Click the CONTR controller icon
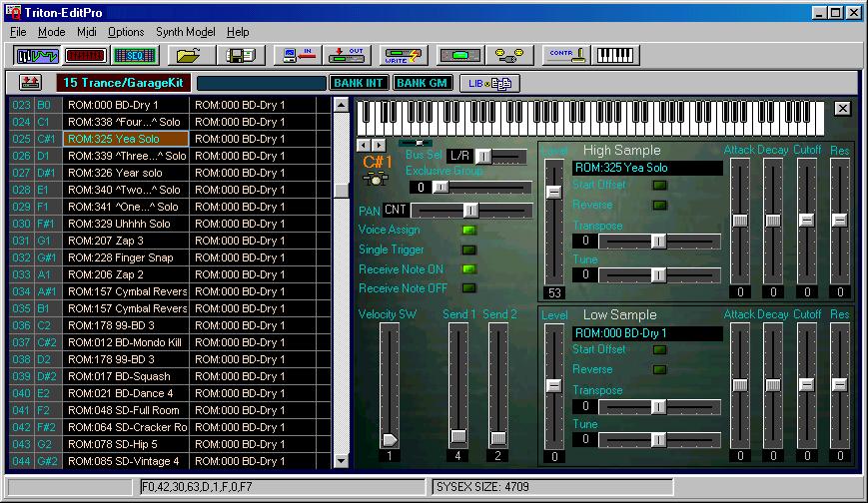The height and width of the screenshot is (503, 868). 565,55
